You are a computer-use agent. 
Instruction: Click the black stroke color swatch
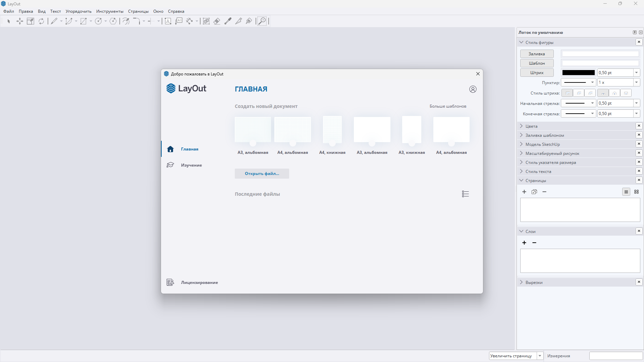point(578,73)
